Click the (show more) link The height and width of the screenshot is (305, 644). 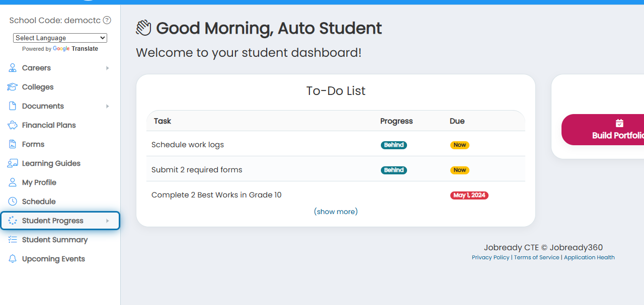(336, 212)
